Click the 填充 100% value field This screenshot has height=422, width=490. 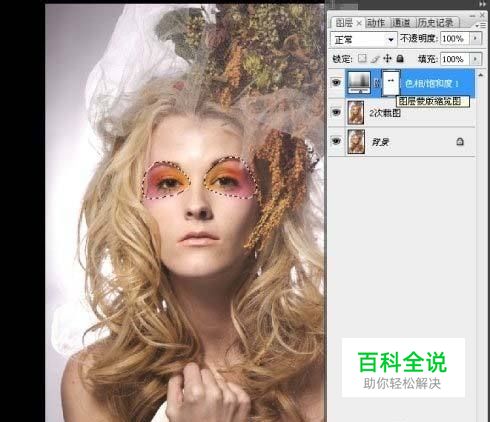pos(455,59)
